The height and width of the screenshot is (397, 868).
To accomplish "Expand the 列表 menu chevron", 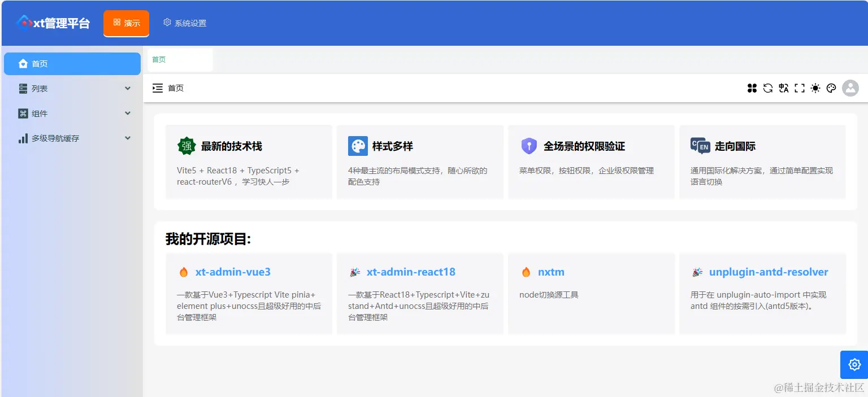I will click(x=128, y=89).
